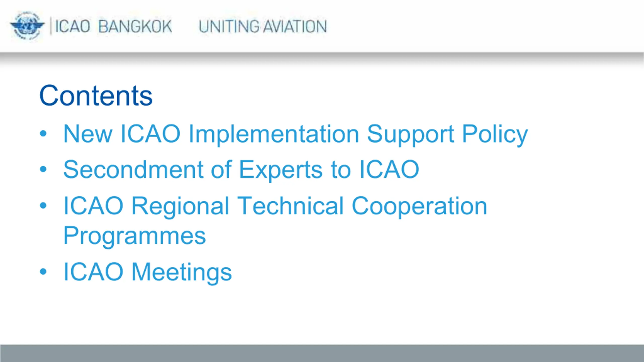Click the UNITING AVIATION tagline
The width and height of the screenshot is (644, 362).
263,26
